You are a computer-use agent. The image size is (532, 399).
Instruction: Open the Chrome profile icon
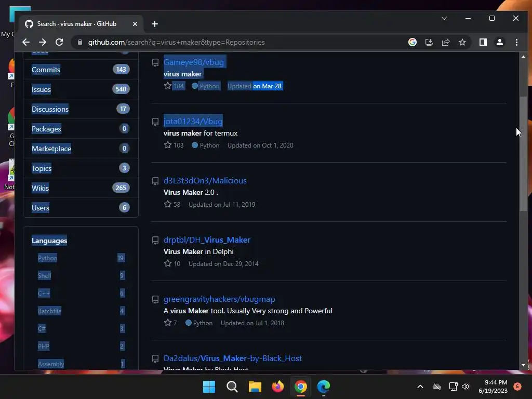pos(499,42)
